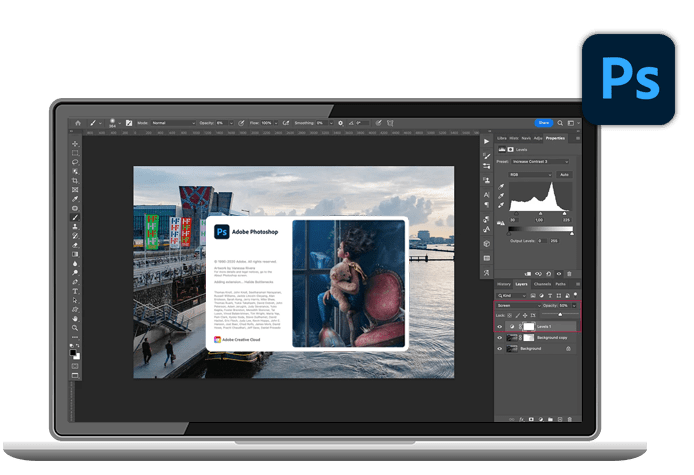Click the Home icon in options bar
Image resolution: width=694 pixels, height=475 pixels.
pyautogui.click(x=78, y=123)
